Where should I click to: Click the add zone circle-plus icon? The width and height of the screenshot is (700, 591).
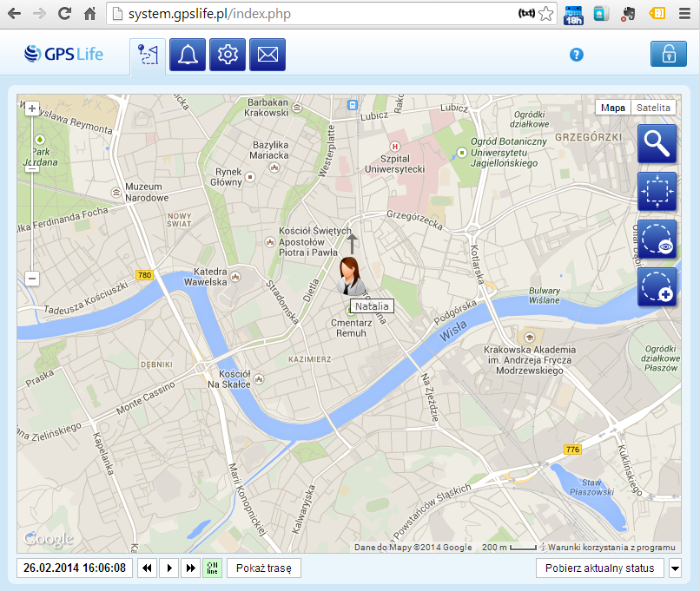[x=657, y=286]
